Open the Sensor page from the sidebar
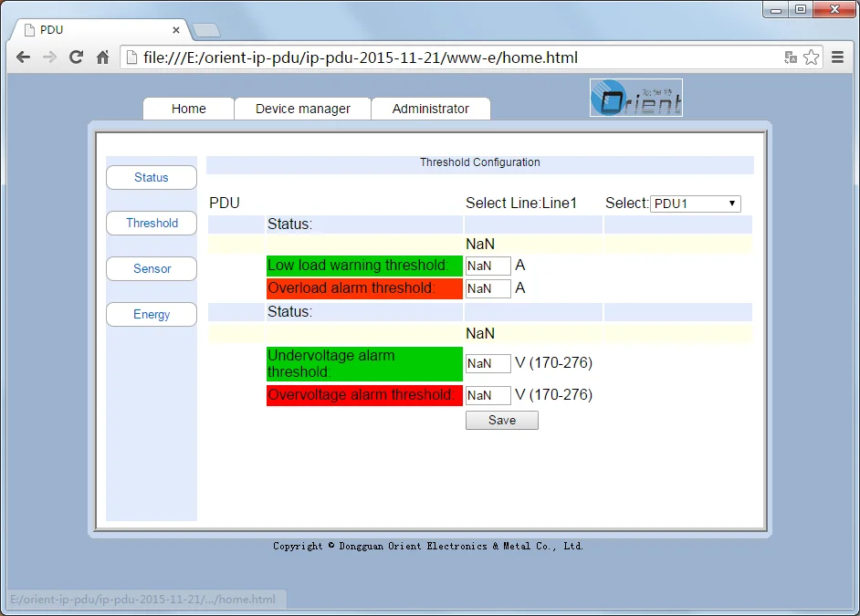 (151, 268)
